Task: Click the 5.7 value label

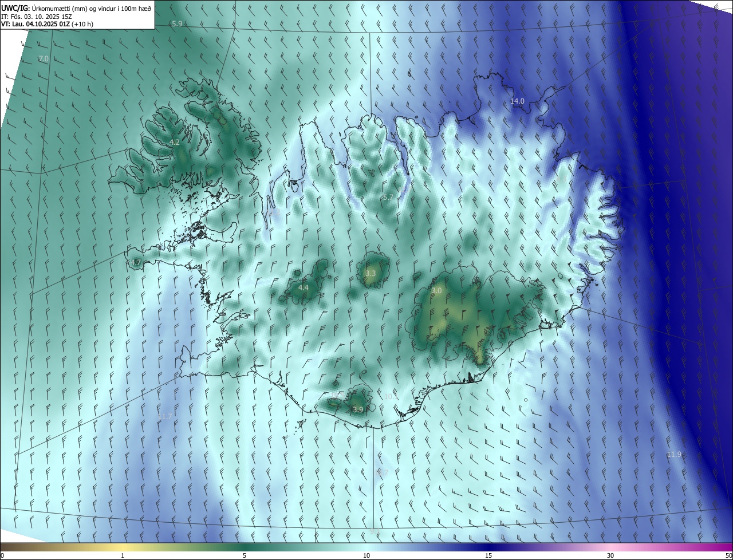Action: pyautogui.click(x=388, y=197)
